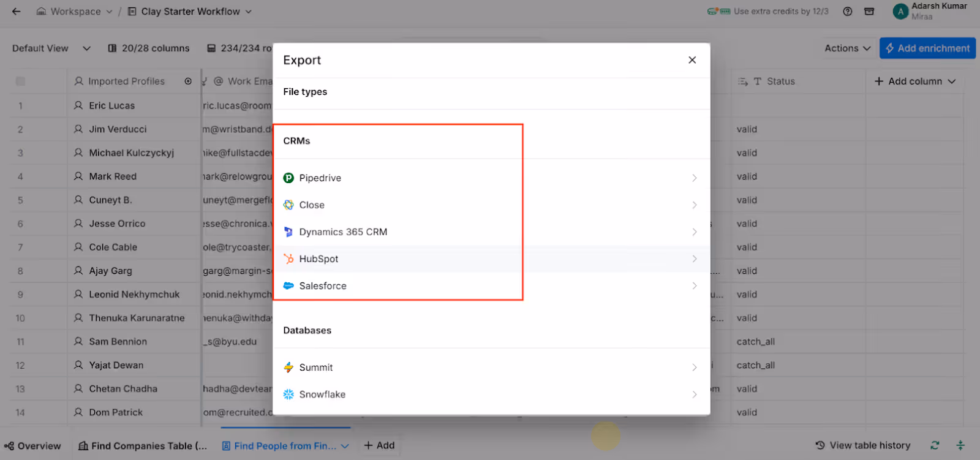Image resolution: width=980 pixels, height=460 pixels.
Task: Expand HubSpot export chevron arrow
Action: (x=695, y=259)
